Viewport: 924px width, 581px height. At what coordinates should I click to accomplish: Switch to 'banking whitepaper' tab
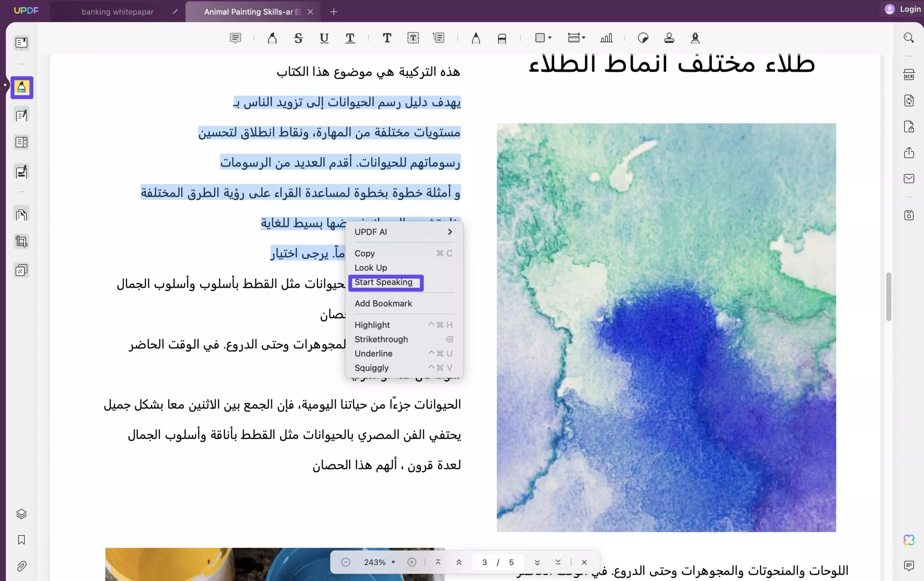point(117,12)
